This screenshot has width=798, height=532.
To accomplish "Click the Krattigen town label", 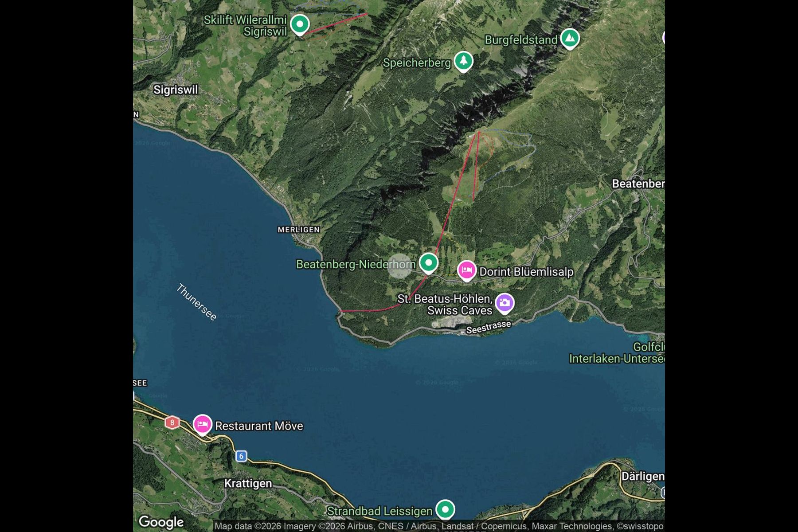I will (248, 483).
